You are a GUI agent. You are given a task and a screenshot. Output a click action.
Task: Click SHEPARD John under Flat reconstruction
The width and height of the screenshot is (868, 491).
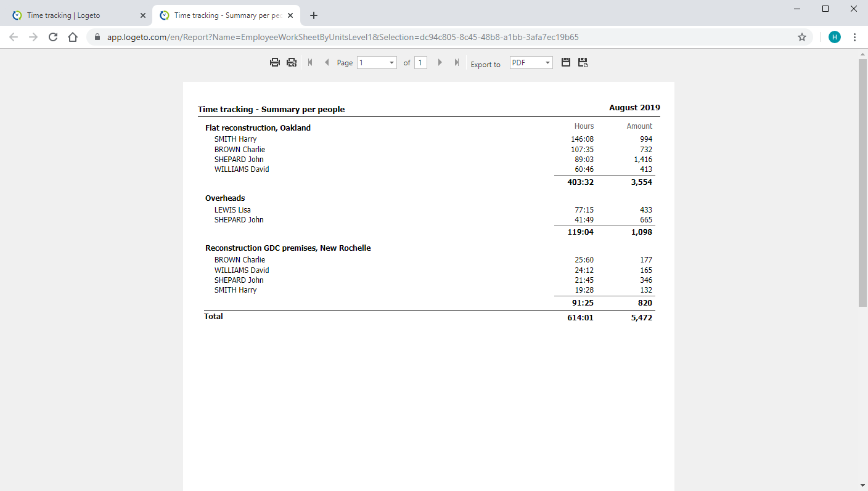click(239, 159)
